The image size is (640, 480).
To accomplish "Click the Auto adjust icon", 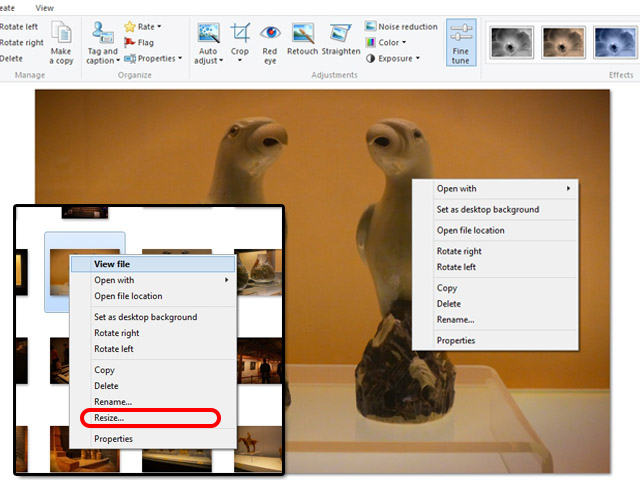I will tap(209, 33).
